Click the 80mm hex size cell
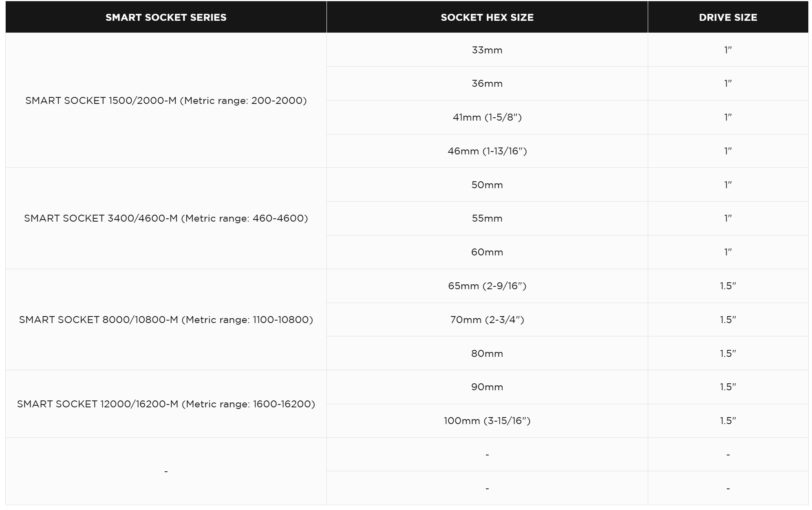812x510 pixels. tap(487, 354)
